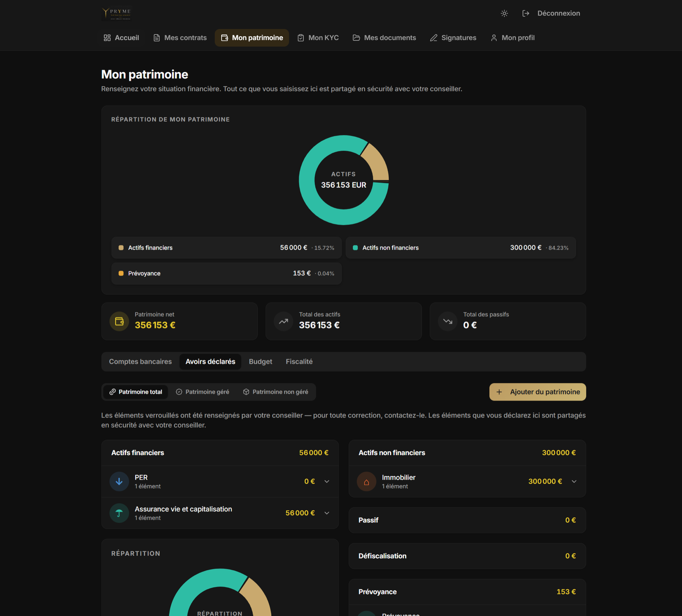
Task: Open the Défiscalisation section card
Action: pos(467,556)
